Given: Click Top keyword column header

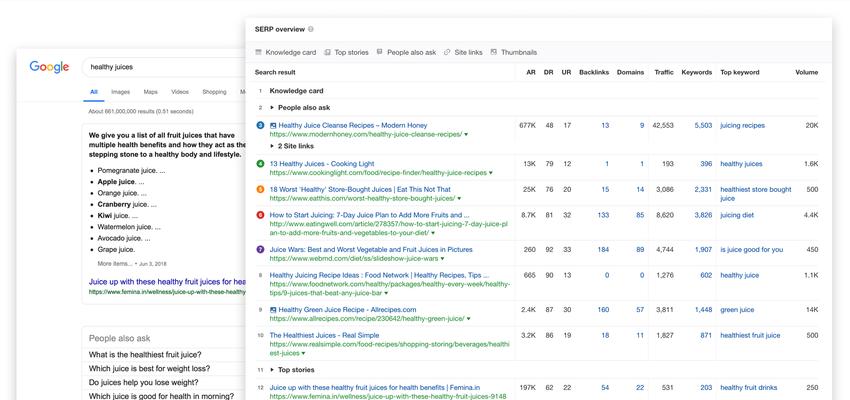Looking at the screenshot, I should 739,72.
